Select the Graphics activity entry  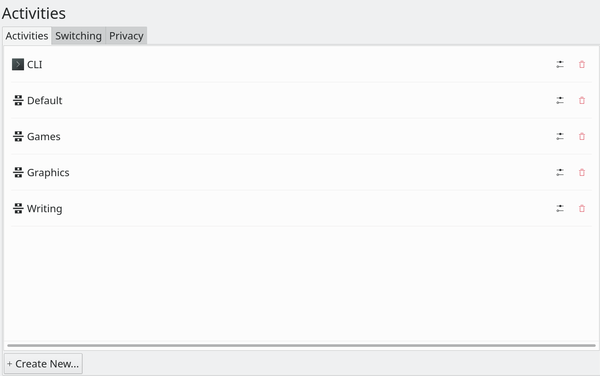point(302,173)
